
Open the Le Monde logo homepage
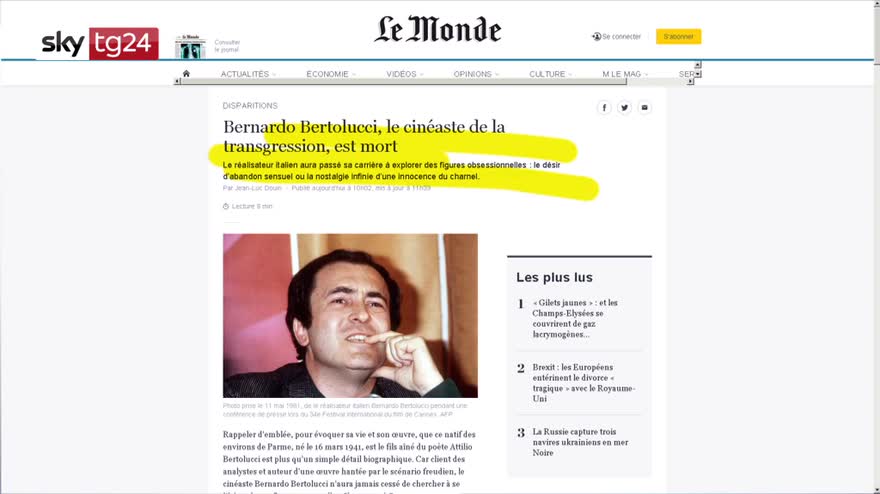point(438,29)
